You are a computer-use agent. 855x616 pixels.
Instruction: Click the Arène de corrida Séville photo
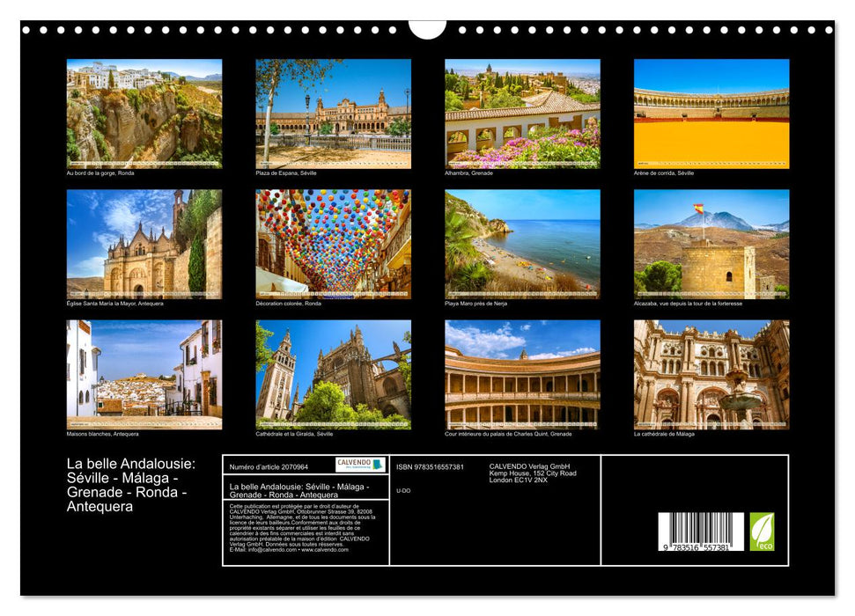[712, 112]
